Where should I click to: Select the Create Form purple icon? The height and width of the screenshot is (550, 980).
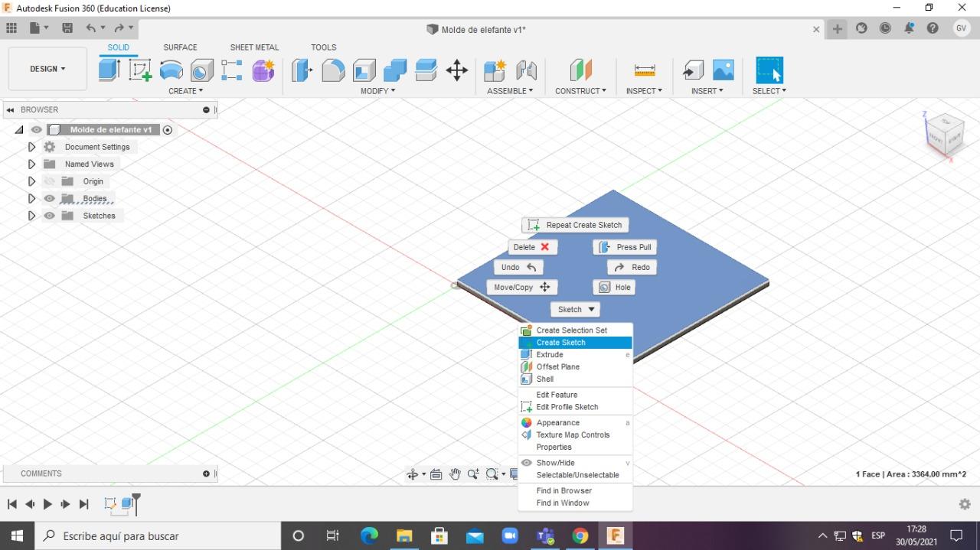[263, 70]
